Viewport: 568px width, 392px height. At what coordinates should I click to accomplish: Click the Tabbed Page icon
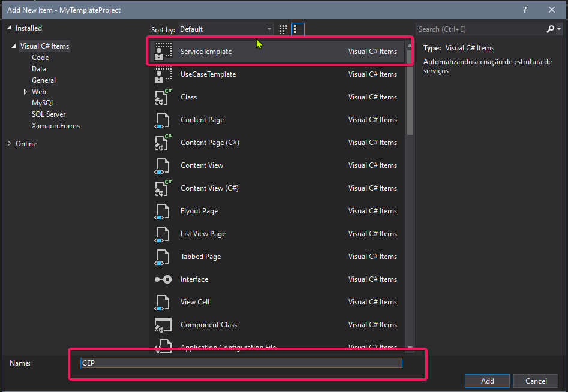(x=163, y=257)
